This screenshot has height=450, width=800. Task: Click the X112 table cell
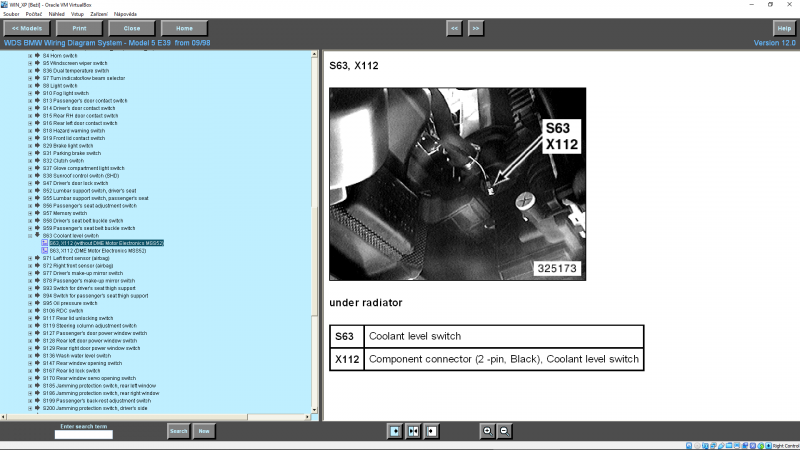[x=347, y=359]
